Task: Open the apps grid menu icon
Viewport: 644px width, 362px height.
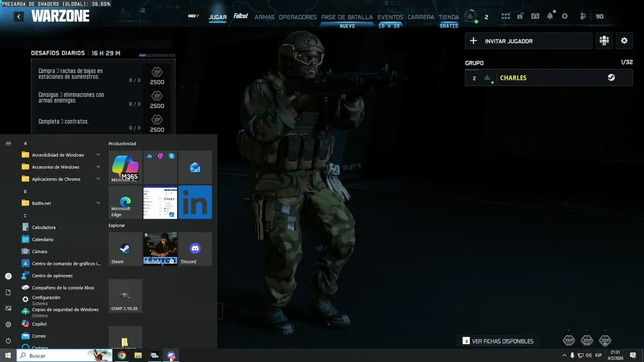Action: tap(506, 17)
